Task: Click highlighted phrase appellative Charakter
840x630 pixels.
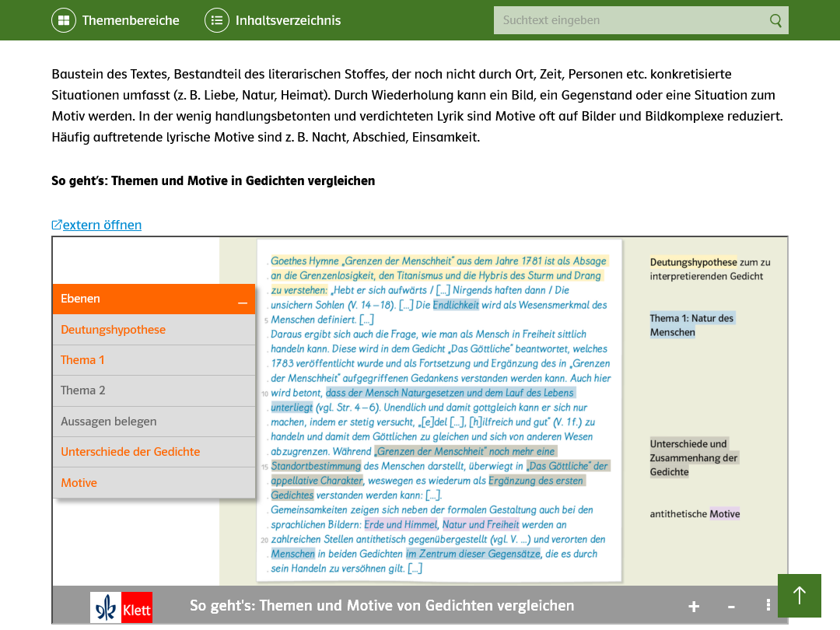Action: point(317,481)
